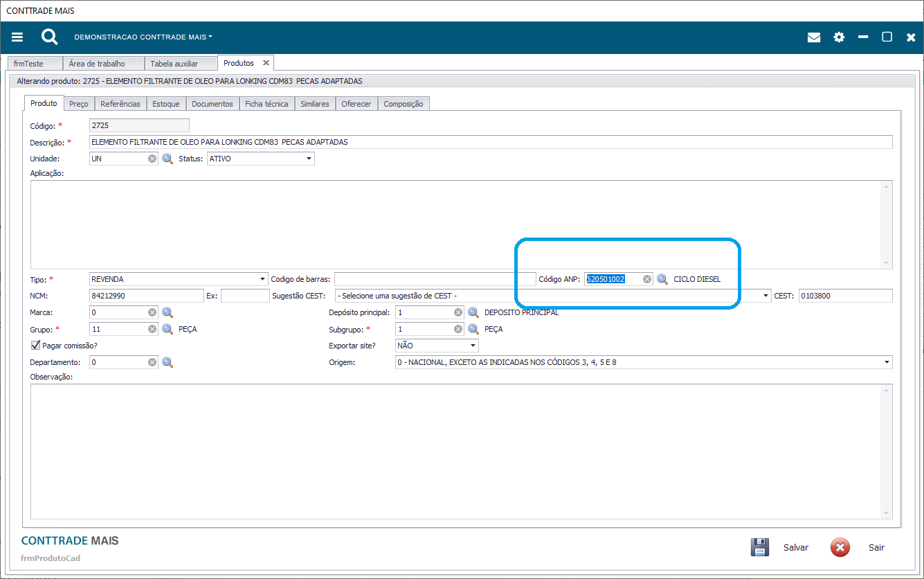The height and width of the screenshot is (579, 924).
Task: Open settings gear in header
Action: click(839, 37)
